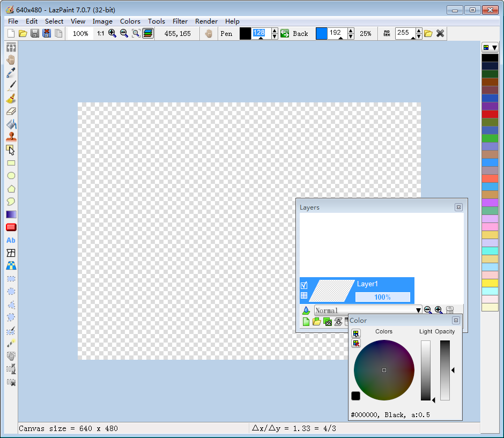Select the Ellipse shape tool
Viewport: 504px width, 438px height.
pos(11,176)
